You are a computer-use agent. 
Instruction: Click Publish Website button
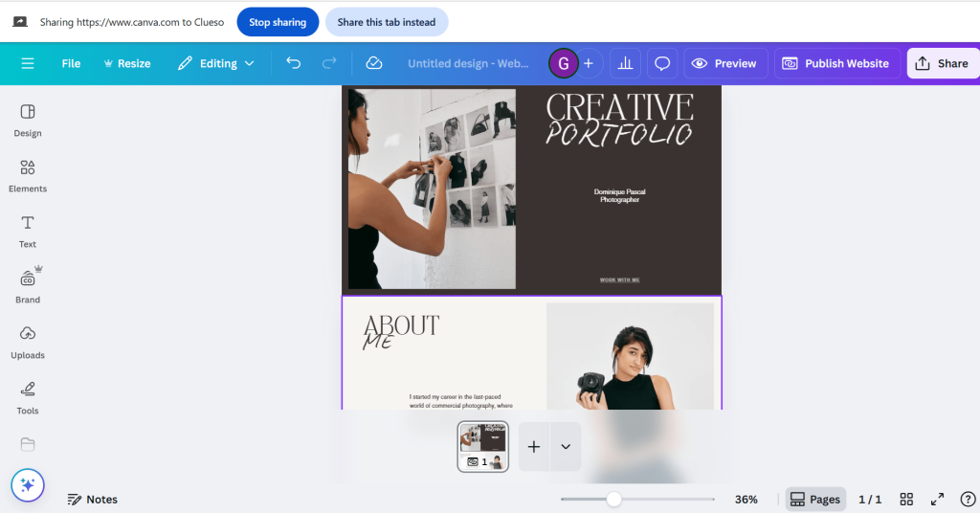[837, 63]
